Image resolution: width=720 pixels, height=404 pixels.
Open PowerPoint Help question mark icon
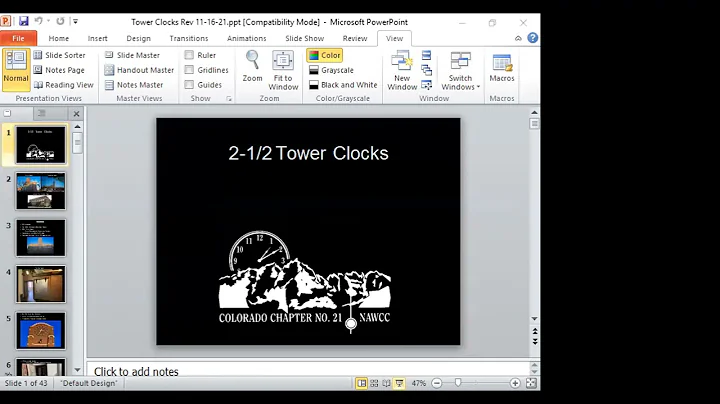[533, 38]
